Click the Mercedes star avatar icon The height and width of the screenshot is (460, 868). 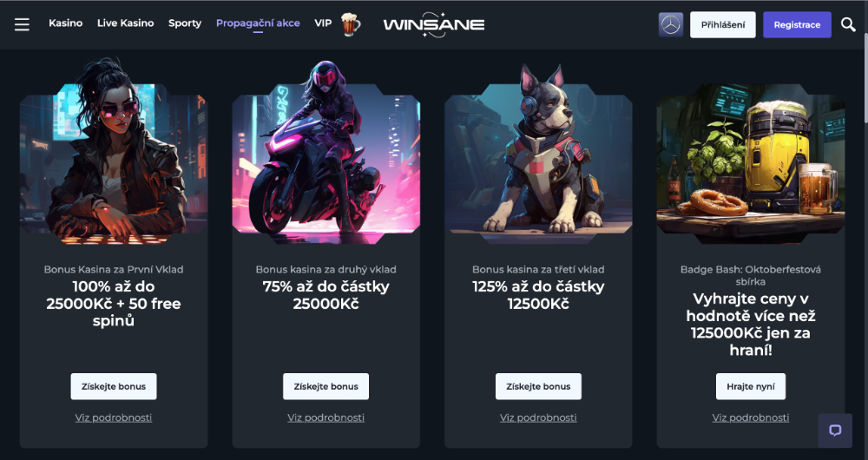(x=671, y=25)
